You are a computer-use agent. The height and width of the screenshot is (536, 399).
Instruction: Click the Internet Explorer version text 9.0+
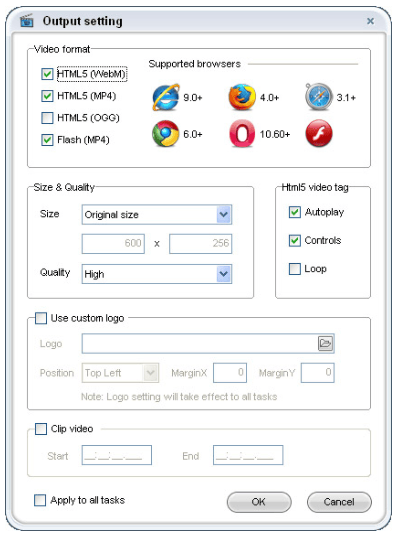coord(192,98)
